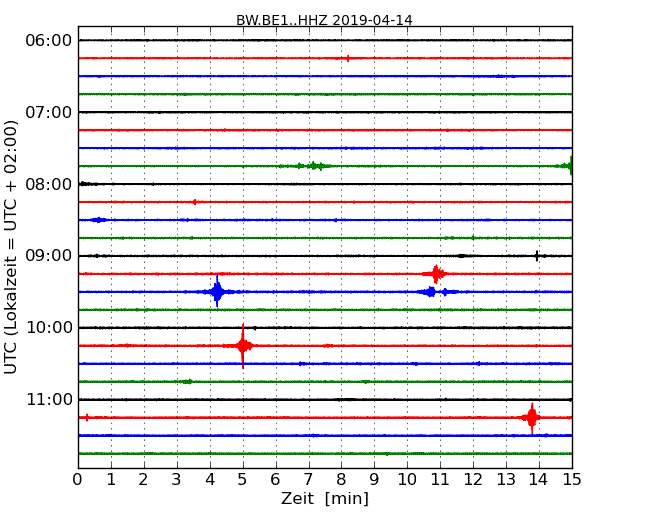Select the green burst at end of 07:45 trace

[565, 166]
